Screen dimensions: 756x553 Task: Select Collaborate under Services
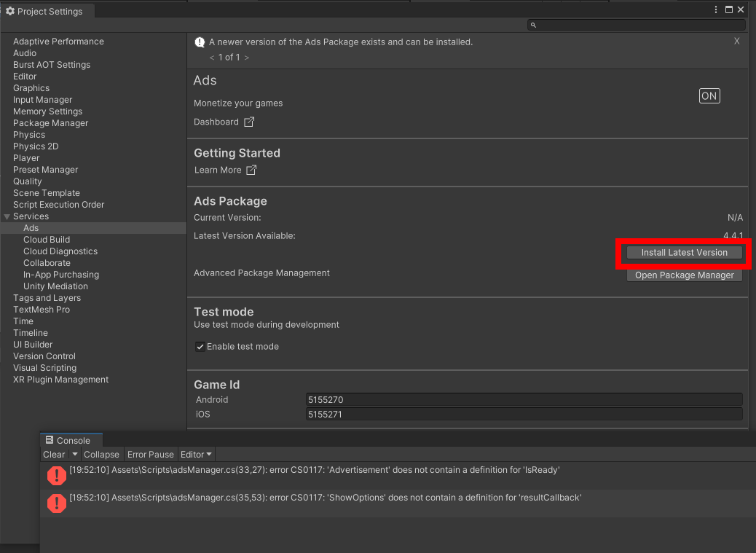point(47,263)
